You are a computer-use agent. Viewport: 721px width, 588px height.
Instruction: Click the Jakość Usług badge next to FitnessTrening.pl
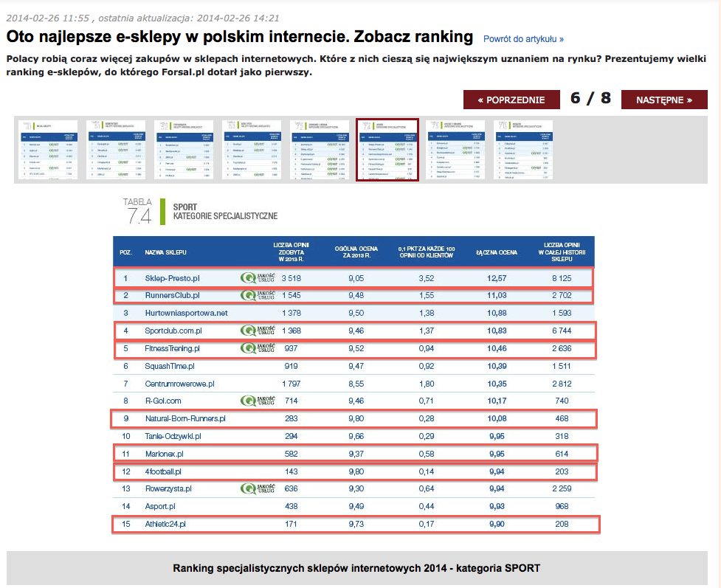click(258, 348)
